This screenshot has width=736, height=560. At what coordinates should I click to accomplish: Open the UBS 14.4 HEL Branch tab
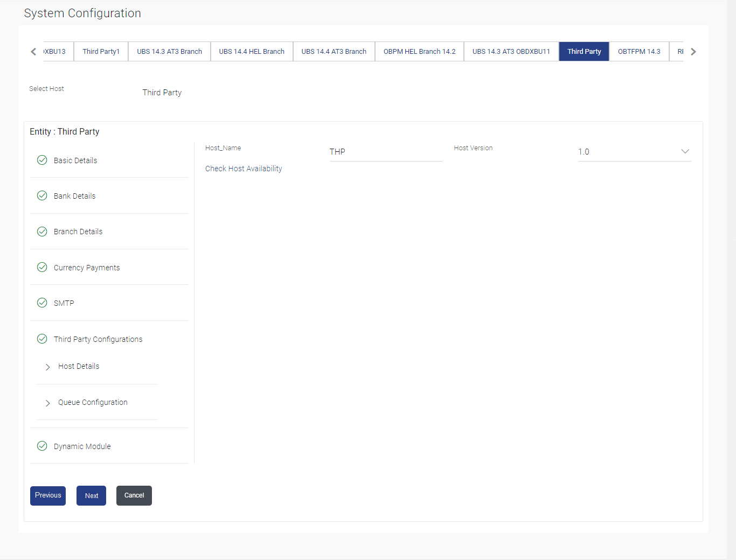pyautogui.click(x=252, y=52)
